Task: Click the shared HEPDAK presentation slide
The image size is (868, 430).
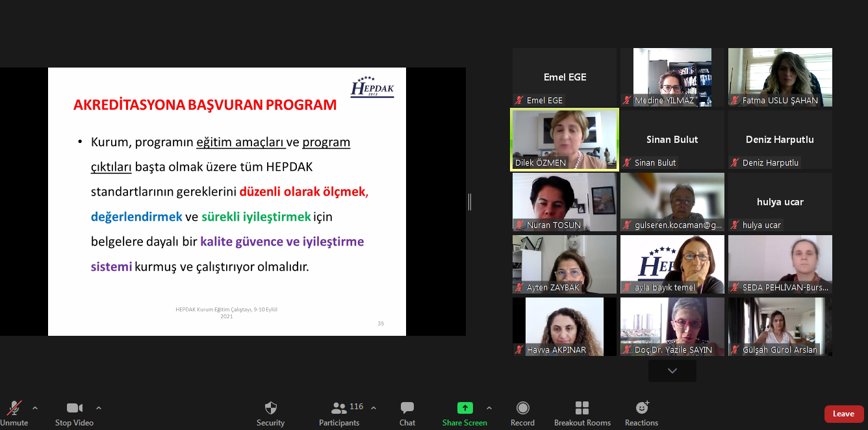Action: click(227, 201)
